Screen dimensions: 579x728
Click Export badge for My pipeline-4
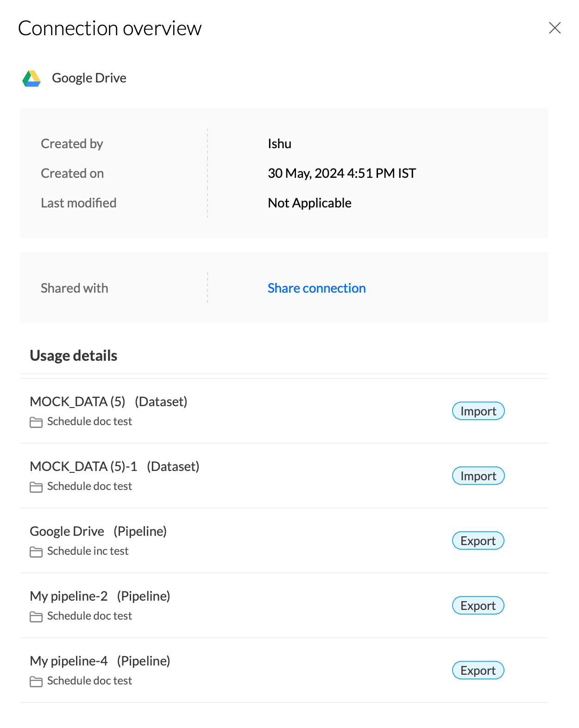pos(478,671)
